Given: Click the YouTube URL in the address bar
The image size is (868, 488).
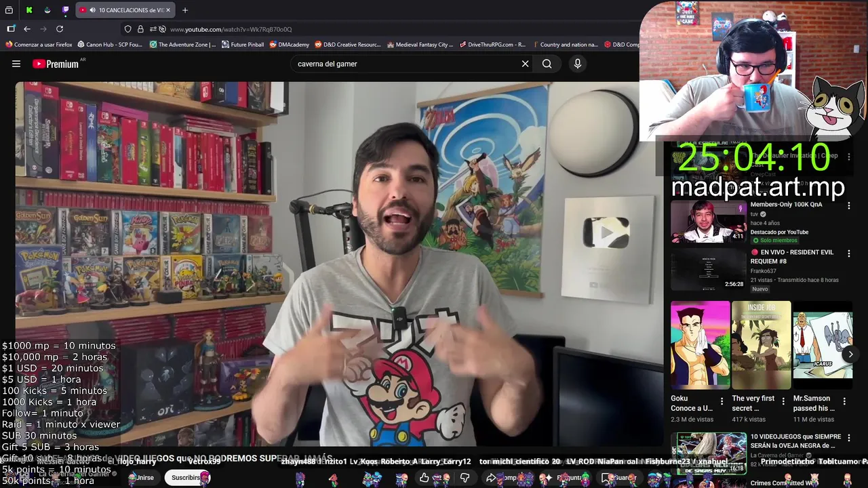Looking at the screenshot, I should 231,29.
